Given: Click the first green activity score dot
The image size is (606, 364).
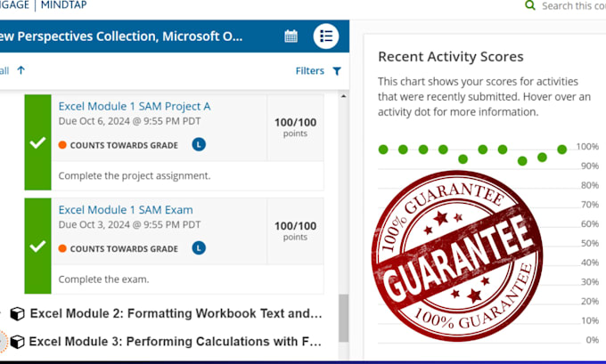Looking at the screenshot, I should pyautogui.click(x=383, y=150).
